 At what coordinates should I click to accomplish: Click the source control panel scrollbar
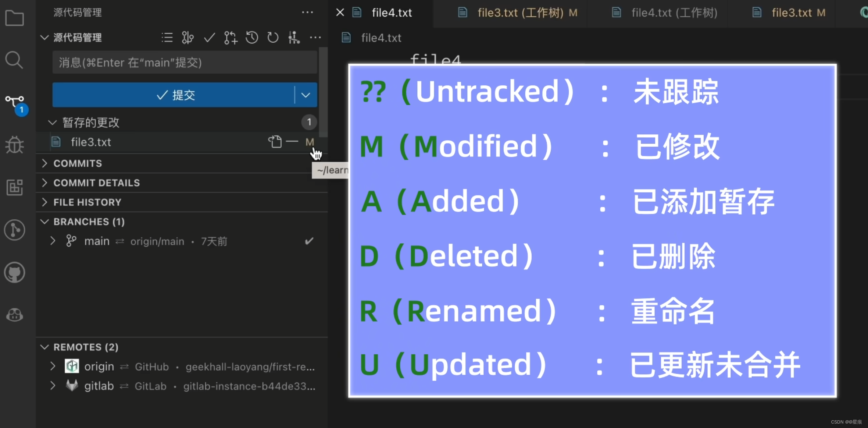323,92
